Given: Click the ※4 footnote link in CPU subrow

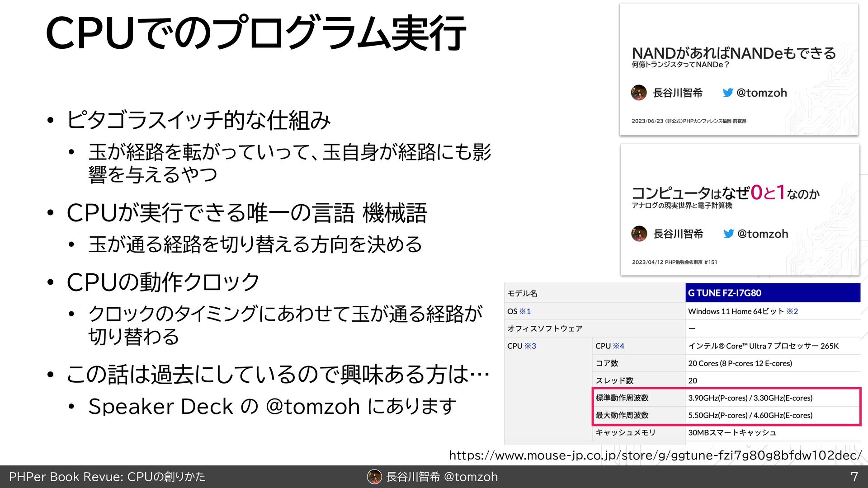Looking at the screenshot, I should click(x=618, y=346).
